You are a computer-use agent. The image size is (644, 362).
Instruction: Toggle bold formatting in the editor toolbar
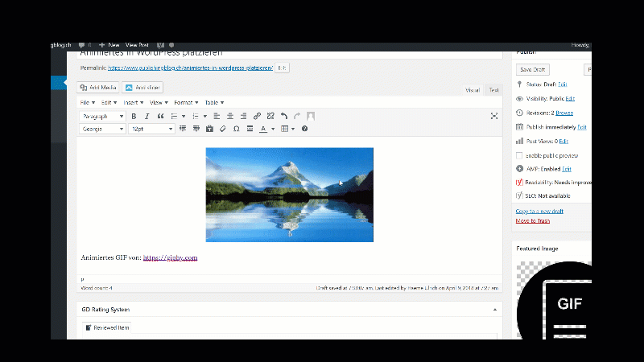134,116
